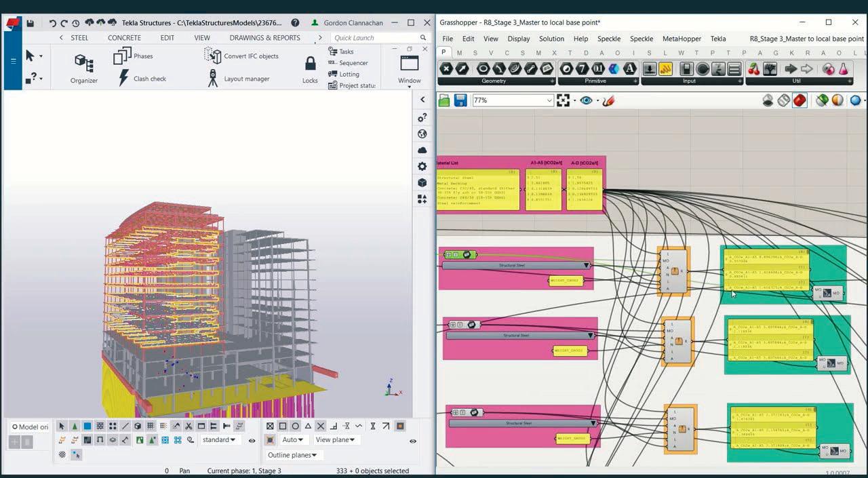Open the Solution menu in Grasshopper

click(x=551, y=39)
